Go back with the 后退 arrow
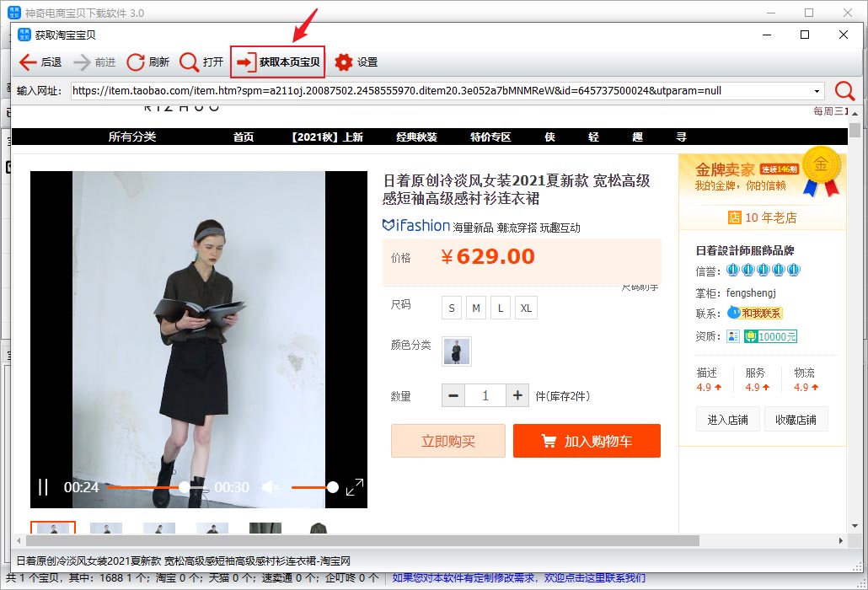The width and height of the screenshot is (868, 590). click(x=40, y=62)
